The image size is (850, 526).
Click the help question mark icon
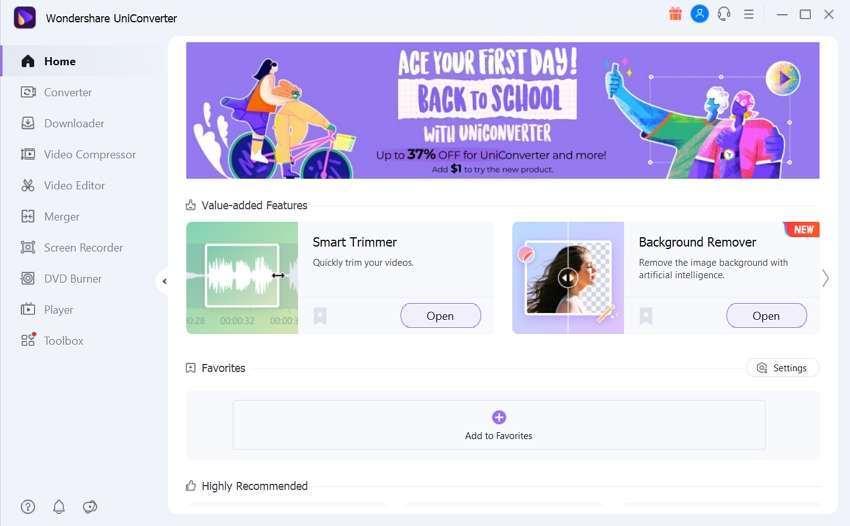click(x=28, y=506)
